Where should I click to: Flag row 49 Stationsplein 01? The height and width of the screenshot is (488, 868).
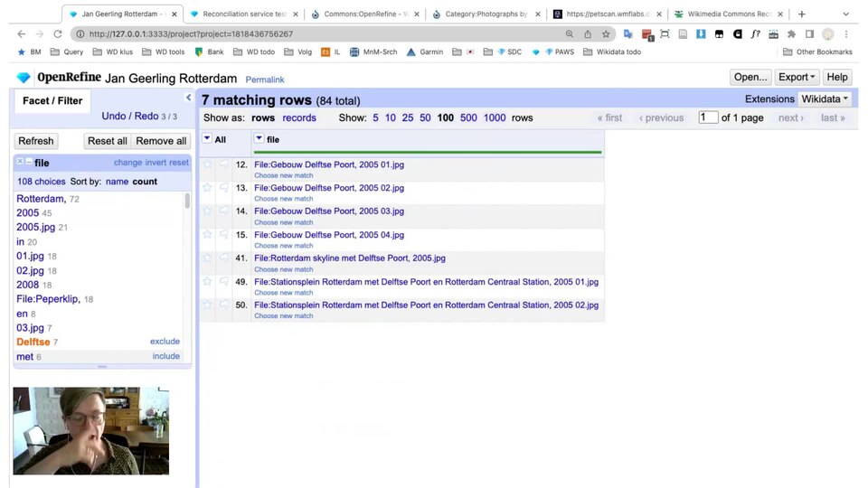[223, 282]
